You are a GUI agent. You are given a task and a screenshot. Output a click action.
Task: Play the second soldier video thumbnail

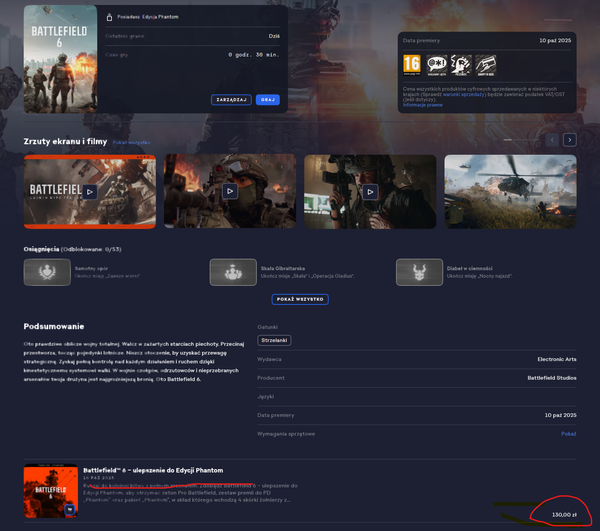click(230, 191)
